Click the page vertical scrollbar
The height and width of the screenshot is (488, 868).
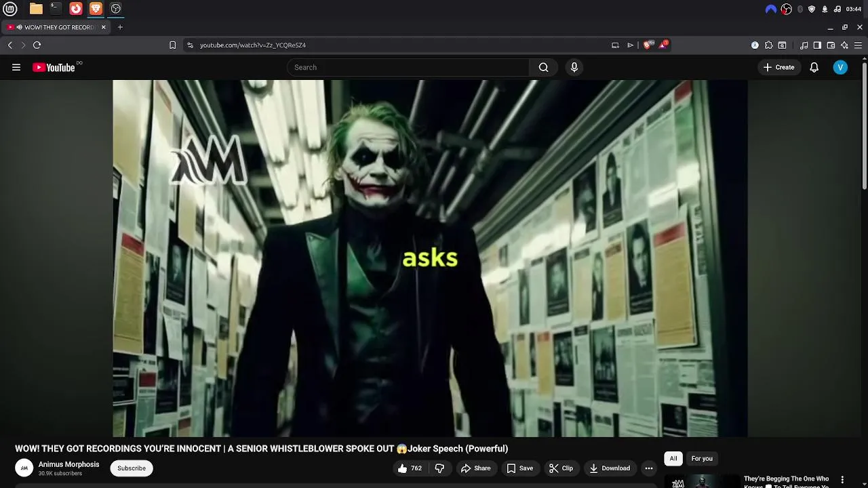click(x=865, y=125)
